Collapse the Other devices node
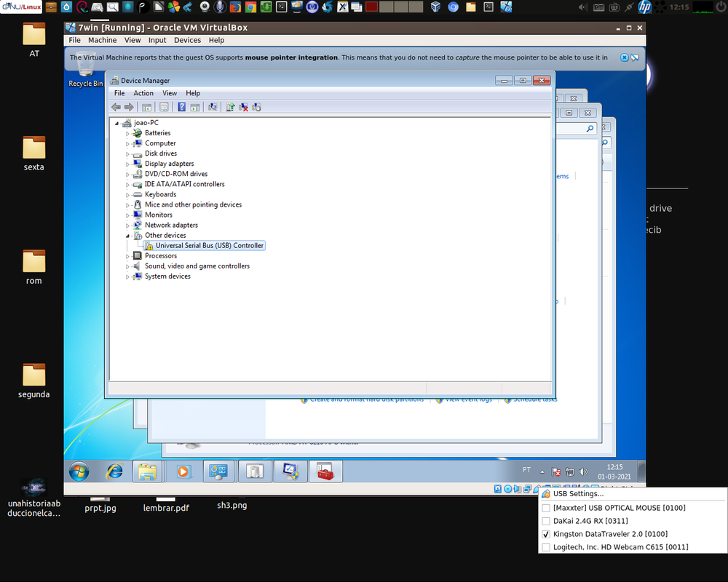 click(x=127, y=236)
